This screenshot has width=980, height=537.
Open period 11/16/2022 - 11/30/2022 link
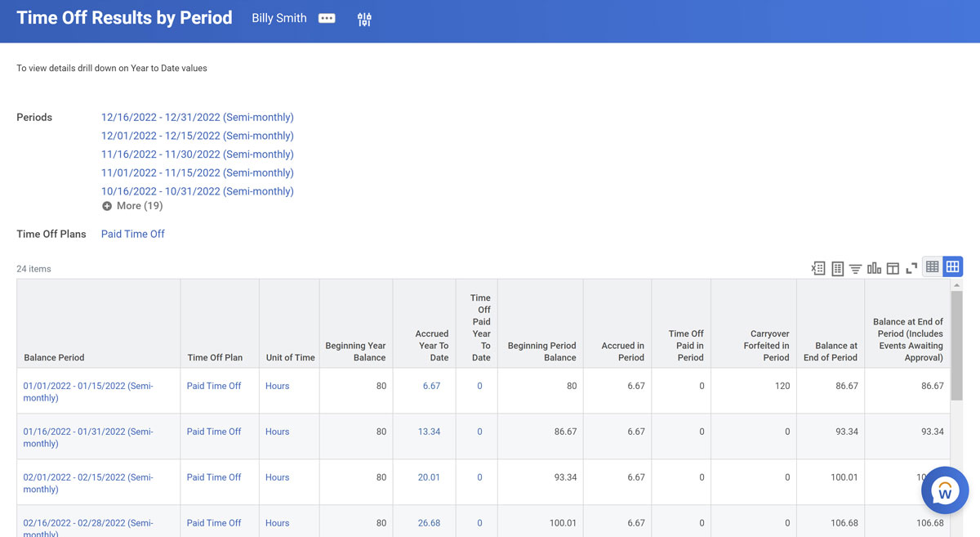click(198, 154)
